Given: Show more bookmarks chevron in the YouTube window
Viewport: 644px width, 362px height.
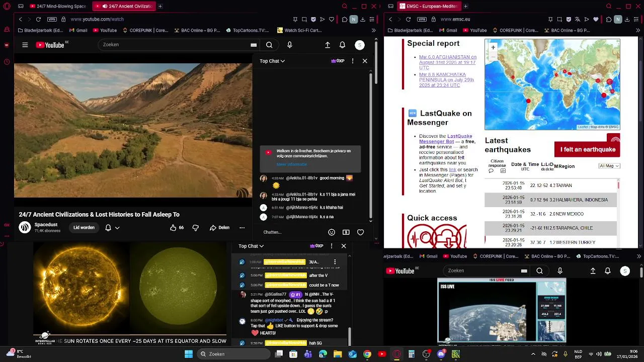Looking at the screenshot, I should 373,30.
